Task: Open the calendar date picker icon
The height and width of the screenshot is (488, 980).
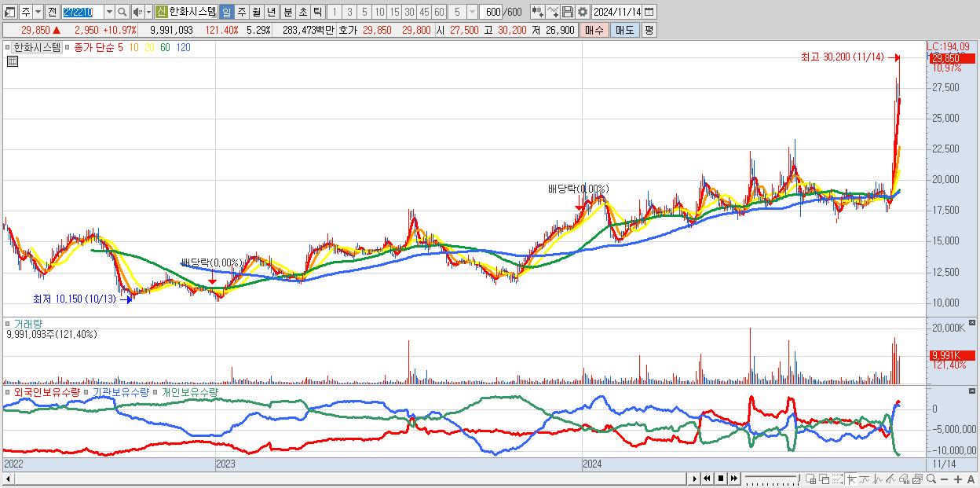Action: click(x=650, y=12)
